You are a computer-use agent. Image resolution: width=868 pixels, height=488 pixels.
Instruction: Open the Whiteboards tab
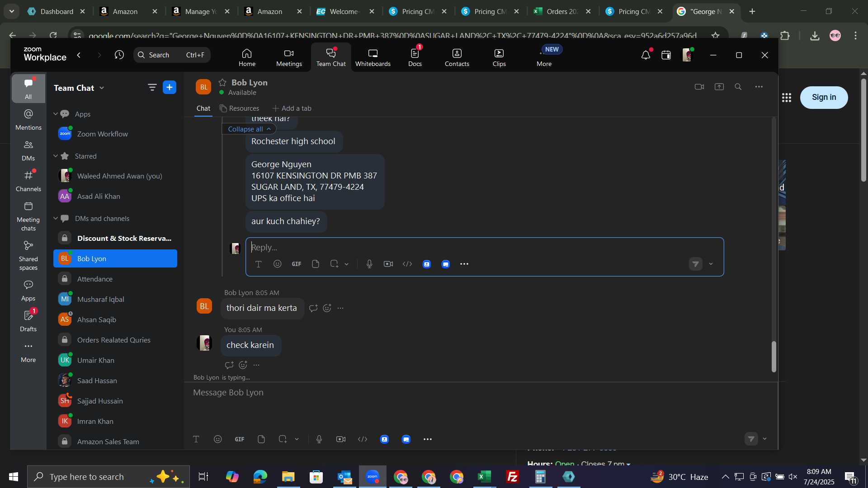pyautogui.click(x=373, y=57)
